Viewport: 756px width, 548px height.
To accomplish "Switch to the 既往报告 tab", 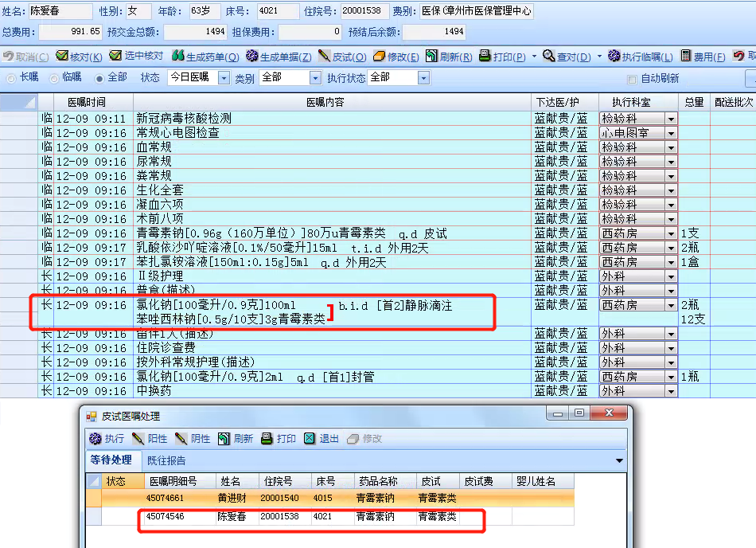I will (x=166, y=460).
